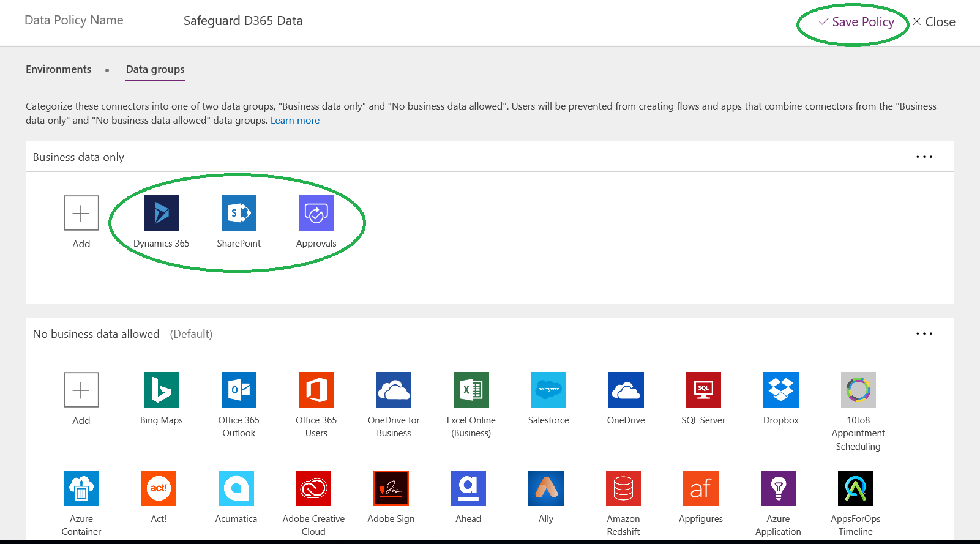This screenshot has height=544, width=980.
Task: Select the SharePoint connector icon
Action: pyautogui.click(x=239, y=213)
